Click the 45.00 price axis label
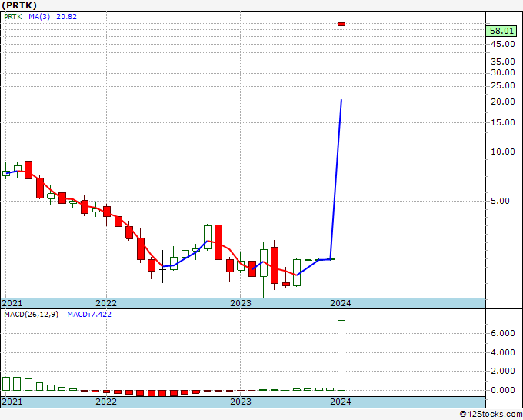 pyautogui.click(x=503, y=44)
